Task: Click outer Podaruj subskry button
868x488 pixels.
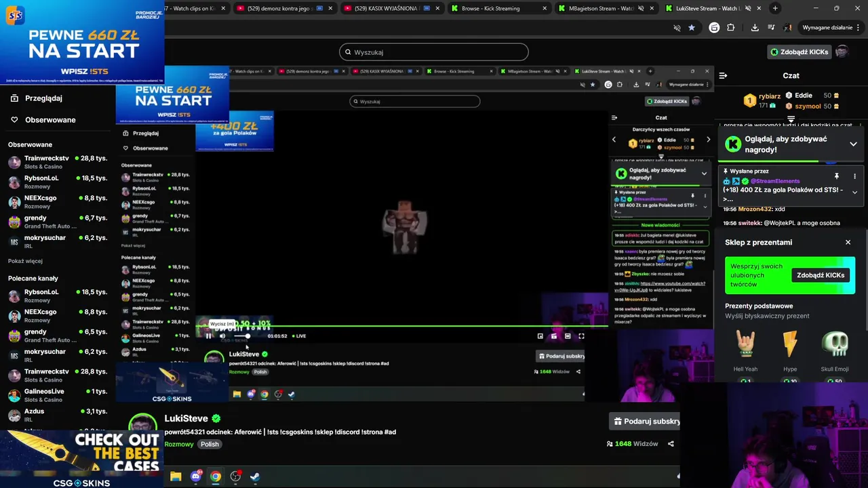Action: pyautogui.click(x=646, y=421)
